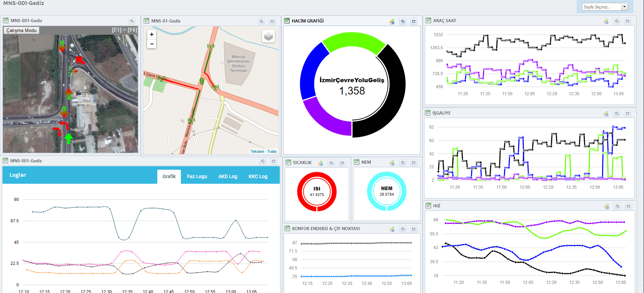Open the AKD Log tab
This screenshot has width=644, height=293.
pyautogui.click(x=228, y=176)
